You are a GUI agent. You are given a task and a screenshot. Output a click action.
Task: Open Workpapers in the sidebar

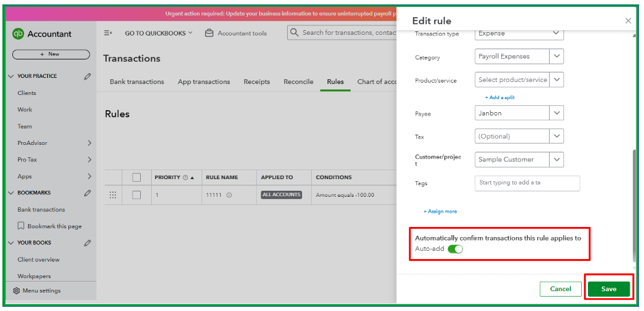(x=34, y=277)
